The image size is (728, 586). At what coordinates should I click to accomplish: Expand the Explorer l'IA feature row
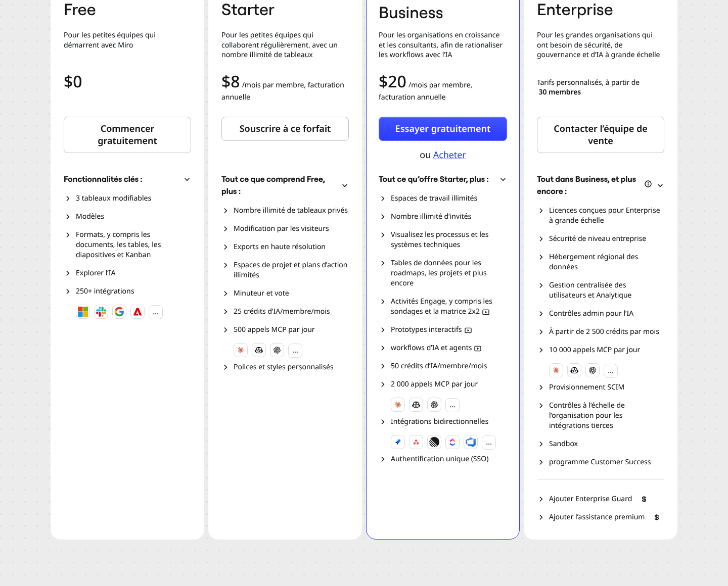89,273
